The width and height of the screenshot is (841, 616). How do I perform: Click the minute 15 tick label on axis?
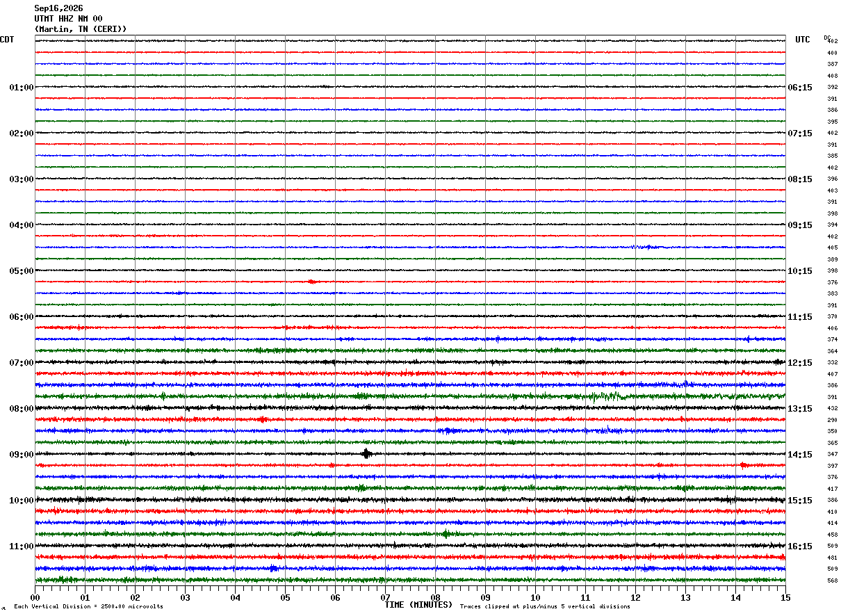point(785,597)
